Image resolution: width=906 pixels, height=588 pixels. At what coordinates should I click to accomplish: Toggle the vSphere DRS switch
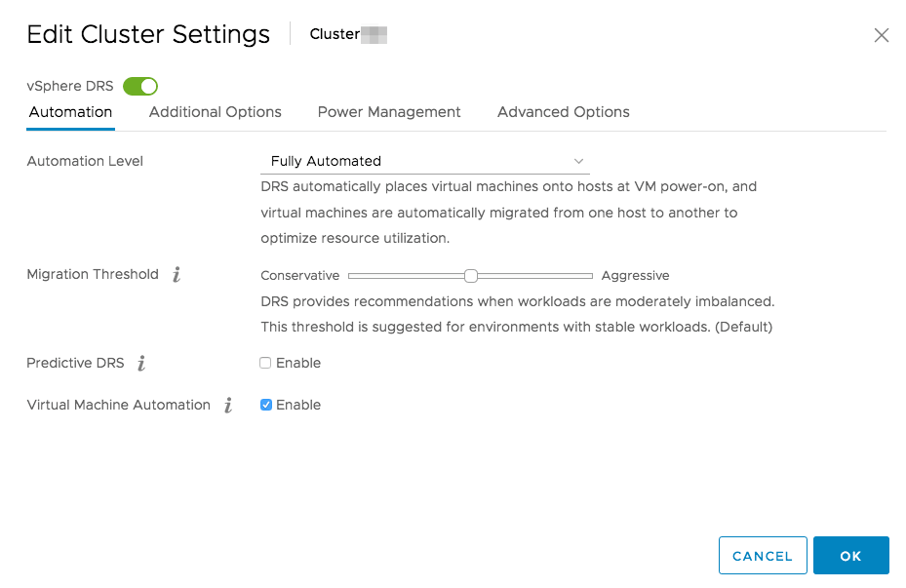pos(140,87)
